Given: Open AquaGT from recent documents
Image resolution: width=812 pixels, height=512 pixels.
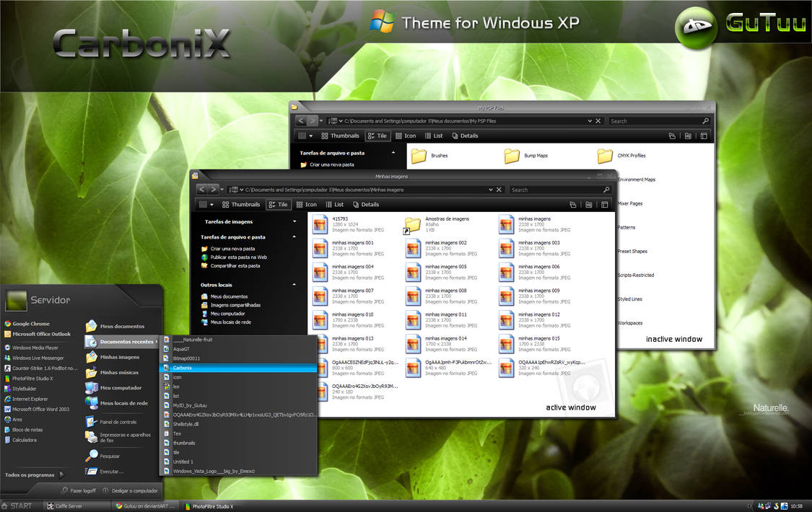Looking at the screenshot, I should (239, 349).
